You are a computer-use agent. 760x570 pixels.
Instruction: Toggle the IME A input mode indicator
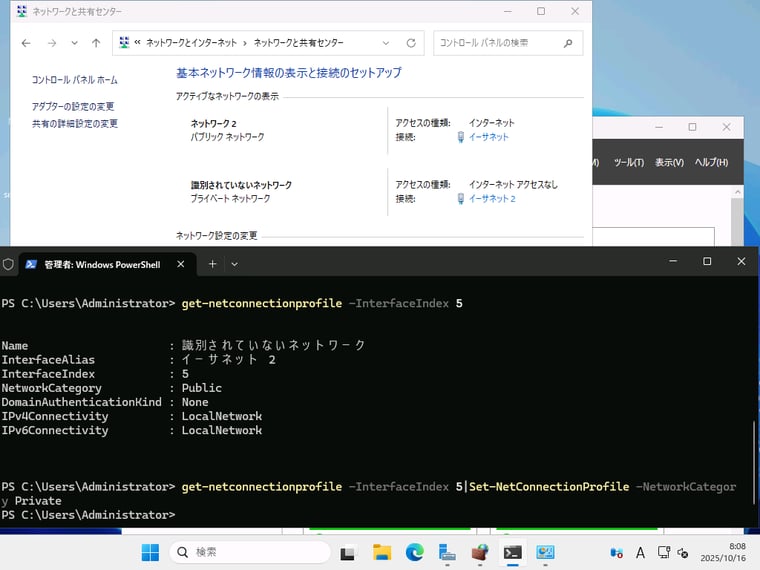[x=640, y=553]
